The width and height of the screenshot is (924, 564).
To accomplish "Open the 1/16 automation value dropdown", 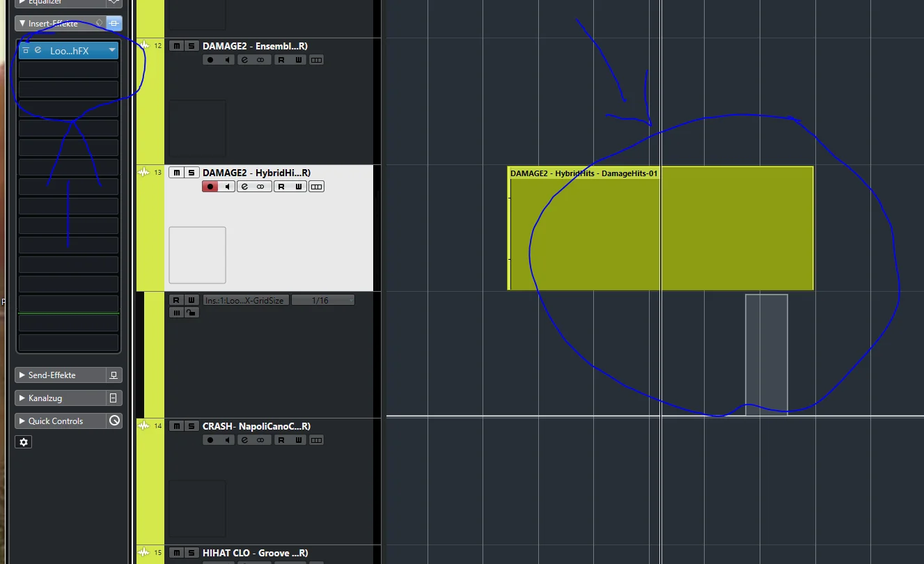I will [x=323, y=300].
